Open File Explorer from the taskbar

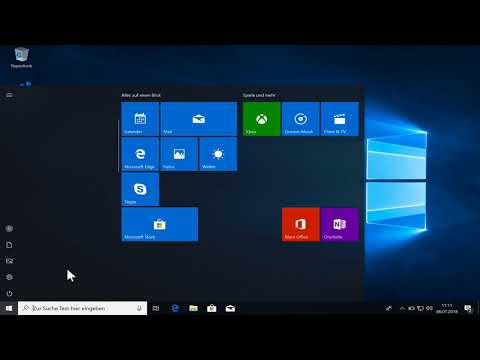[193, 308]
